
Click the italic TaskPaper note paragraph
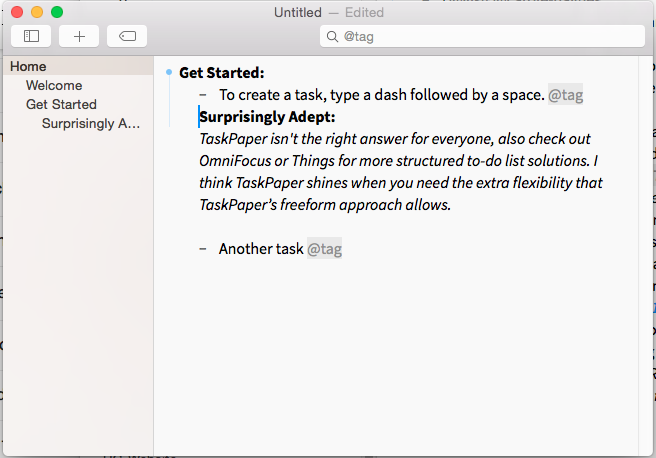tap(400, 171)
